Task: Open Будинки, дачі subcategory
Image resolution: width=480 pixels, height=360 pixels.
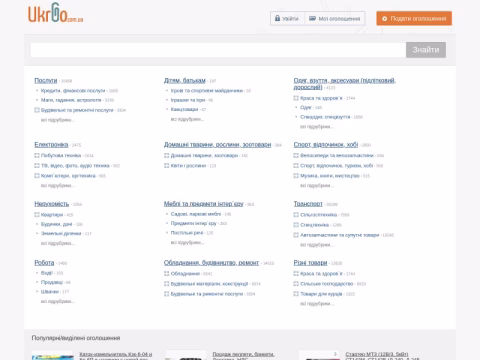Action: (x=56, y=224)
